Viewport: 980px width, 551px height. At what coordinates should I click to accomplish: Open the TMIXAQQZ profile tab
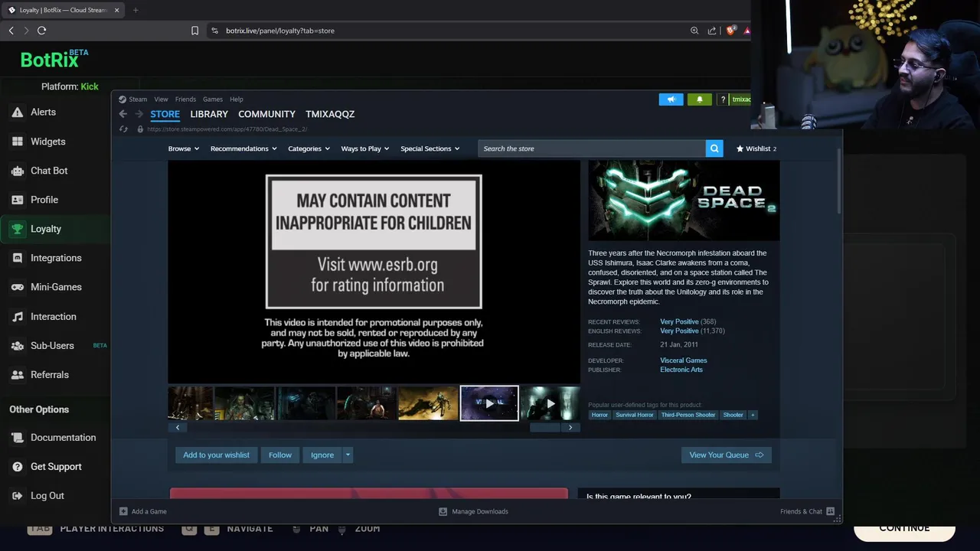(330, 114)
